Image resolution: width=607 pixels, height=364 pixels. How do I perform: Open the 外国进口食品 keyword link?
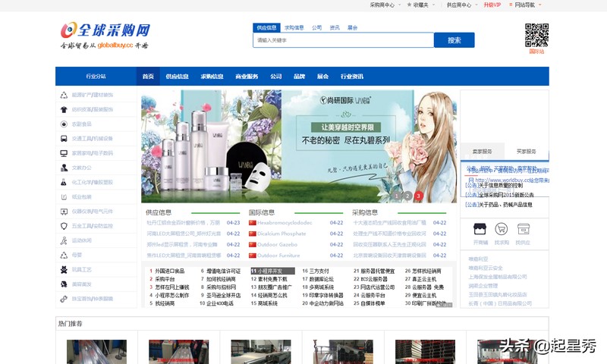tap(169, 271)
